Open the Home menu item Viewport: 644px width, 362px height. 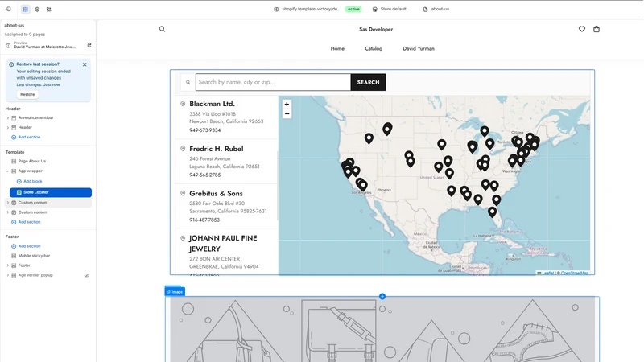337,48
